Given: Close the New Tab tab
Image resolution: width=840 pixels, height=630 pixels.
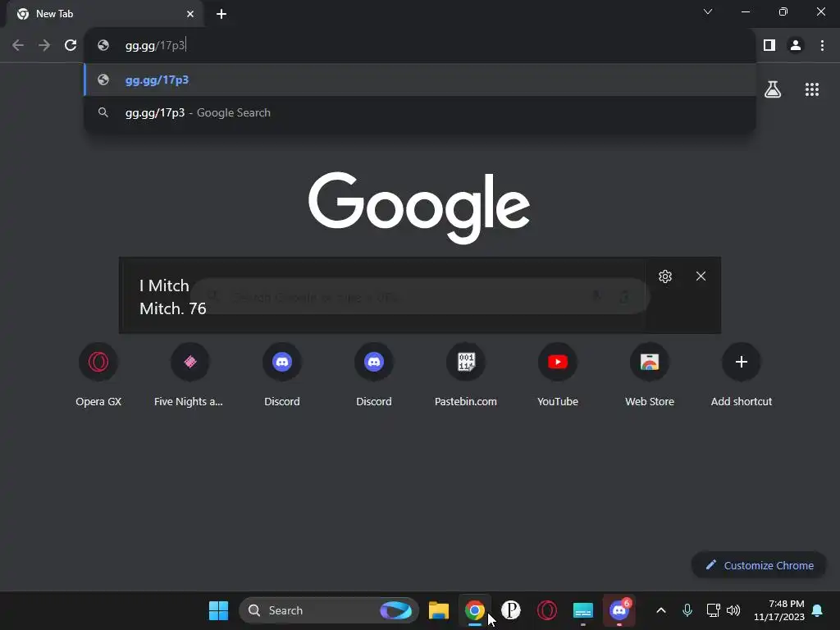Looking at the screenshot, I should [190, 14].
